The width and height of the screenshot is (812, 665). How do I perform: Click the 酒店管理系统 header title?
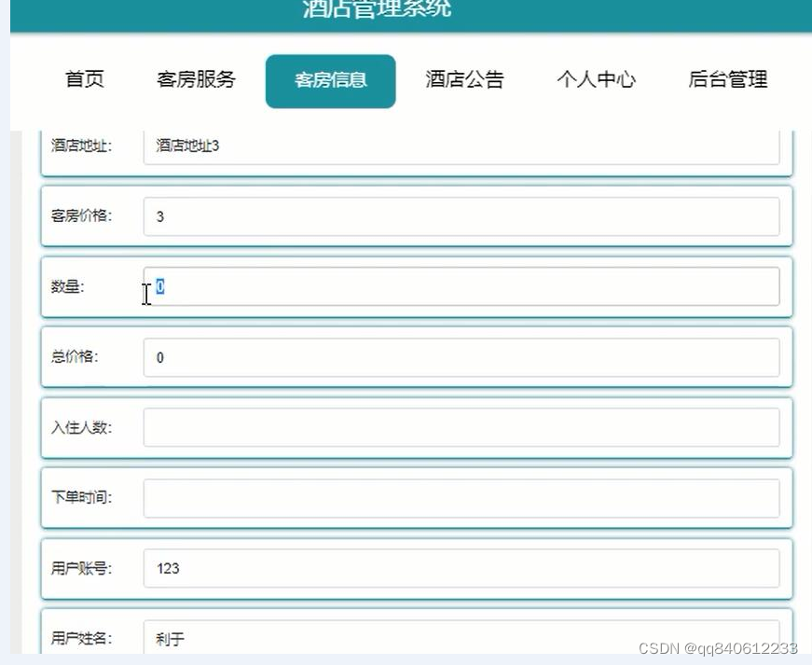pyautogui.click(x=377, y=8)
